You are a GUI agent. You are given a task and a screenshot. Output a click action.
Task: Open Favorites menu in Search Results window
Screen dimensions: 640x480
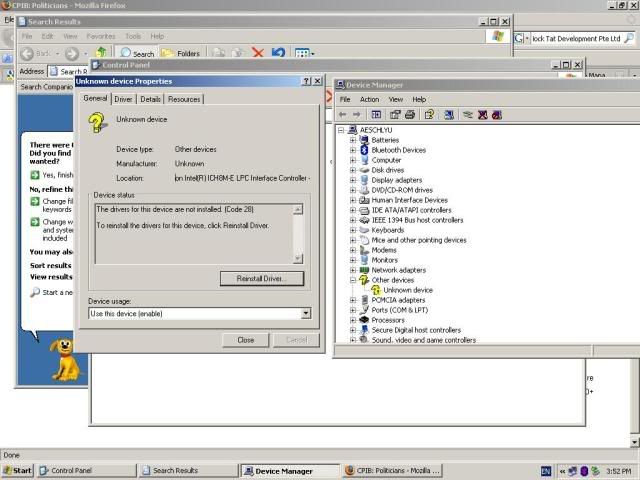pyautogui.click(x=101, y=36)
